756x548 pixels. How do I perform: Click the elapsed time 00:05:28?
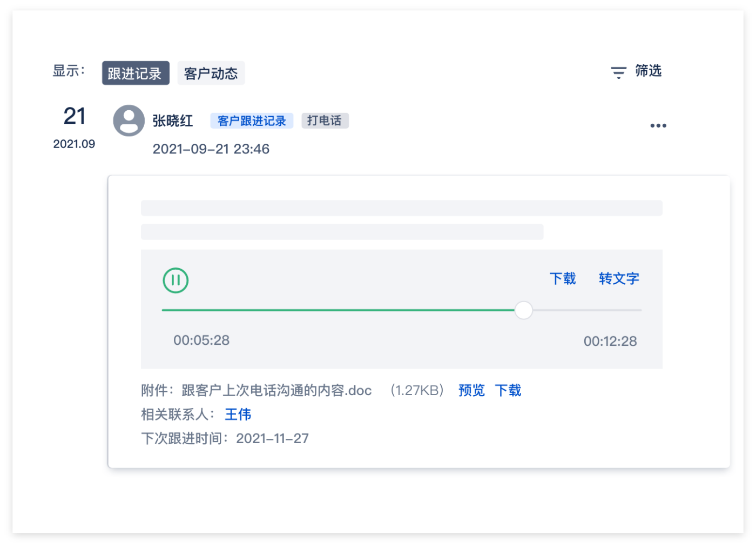(201, 340)
